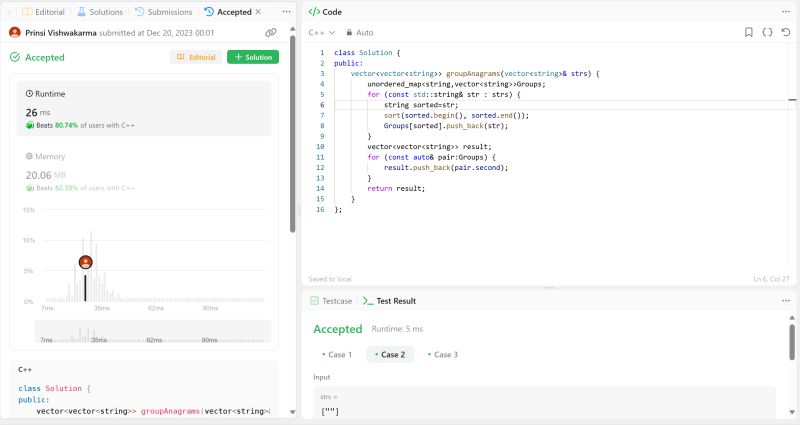Click the orange Editorial button

[196, 57]
